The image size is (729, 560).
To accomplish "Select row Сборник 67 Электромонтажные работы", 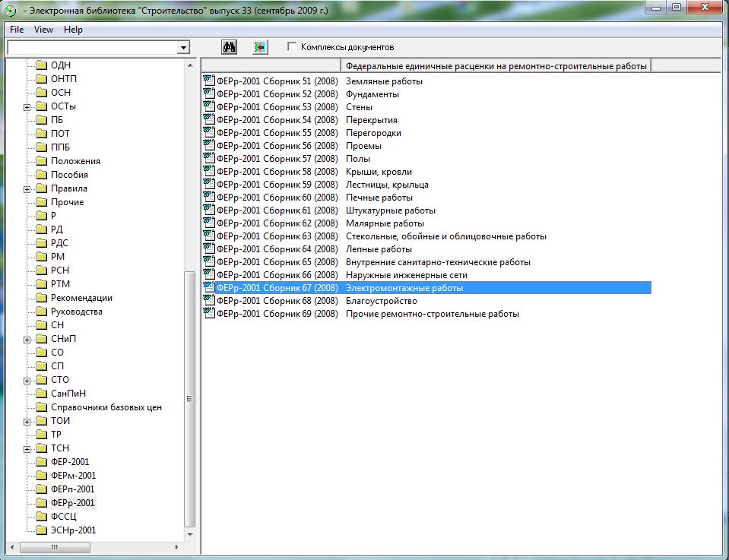I will coord(426,288).
